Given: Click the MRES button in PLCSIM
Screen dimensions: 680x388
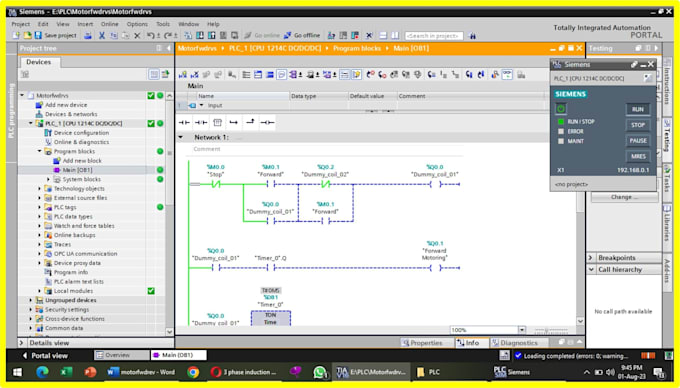Looking at the screenshot, I should (x=638, y=156).
